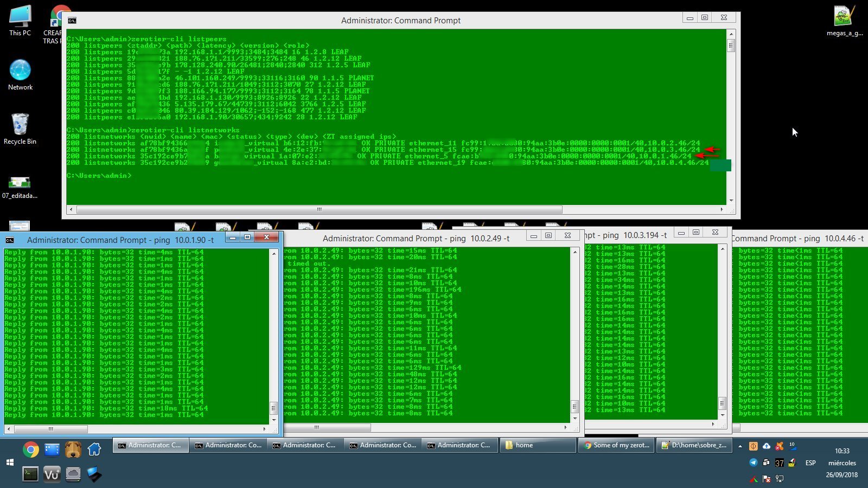Viewport: 868px width, 488px height.
Task: Click up arrow of ping 10.0.1.90 vertical scrollbar
Action: coord(273,253)
